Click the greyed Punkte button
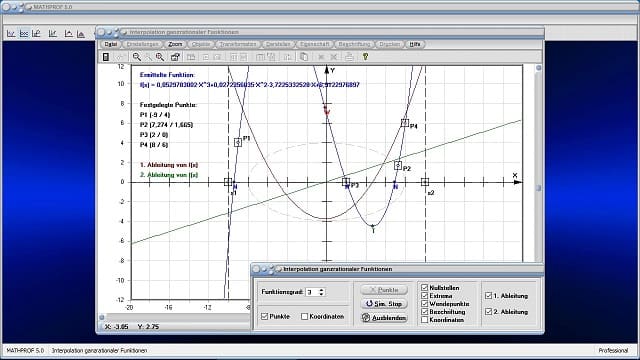 click(x=384, y=290)
